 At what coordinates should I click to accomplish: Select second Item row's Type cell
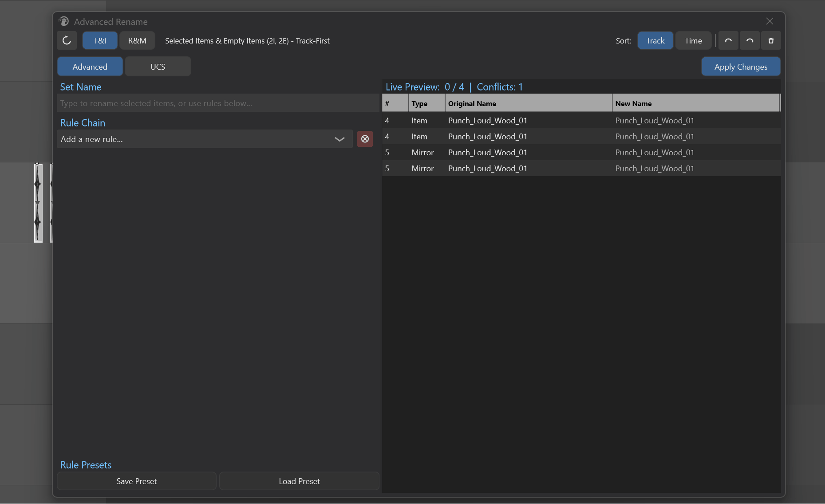click(x=419, y=136)
